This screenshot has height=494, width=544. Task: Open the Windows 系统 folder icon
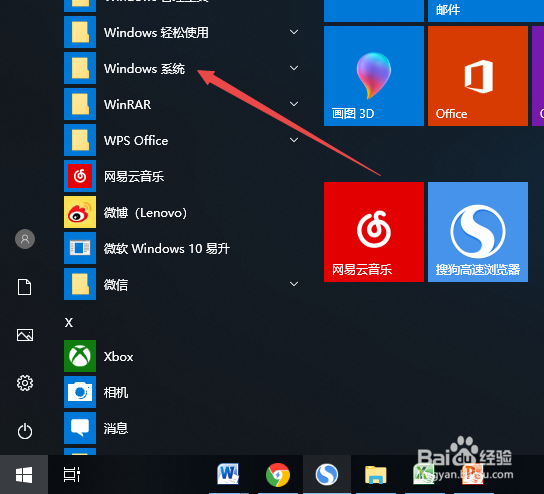(x=80, y=68)
